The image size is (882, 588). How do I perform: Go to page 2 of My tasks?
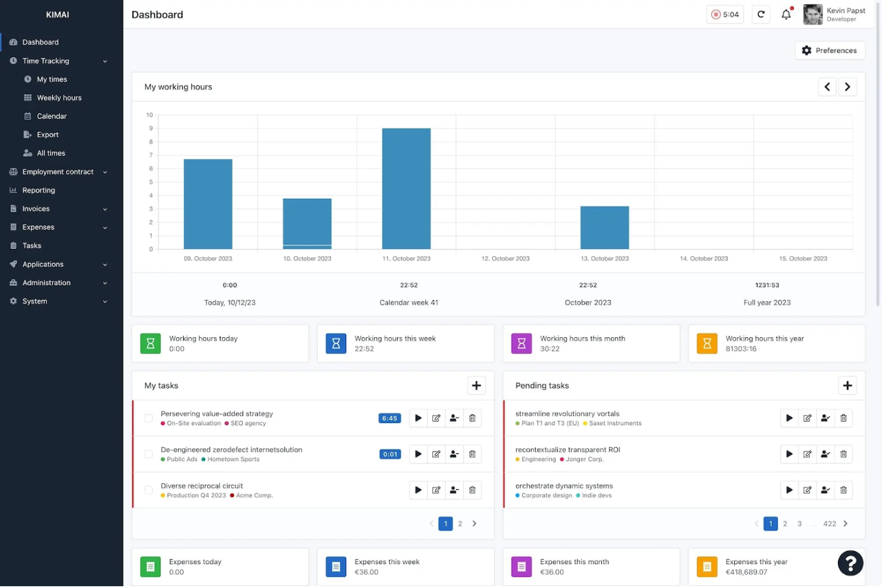[x=459, y=523]
